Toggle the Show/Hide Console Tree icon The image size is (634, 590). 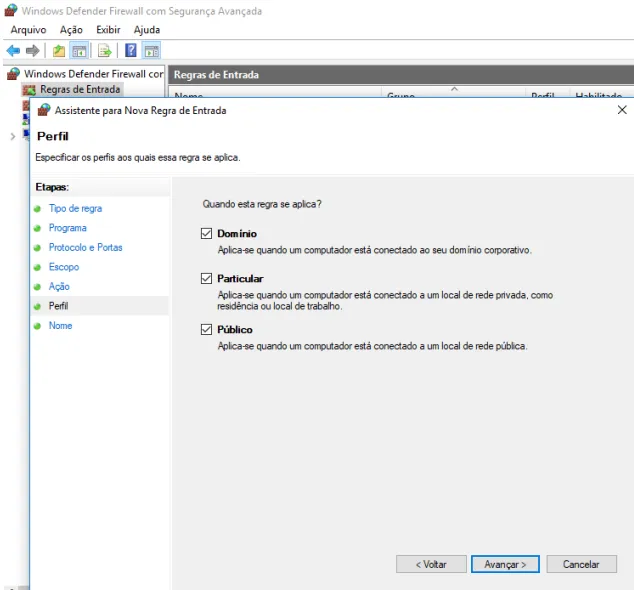coord(79,51)
